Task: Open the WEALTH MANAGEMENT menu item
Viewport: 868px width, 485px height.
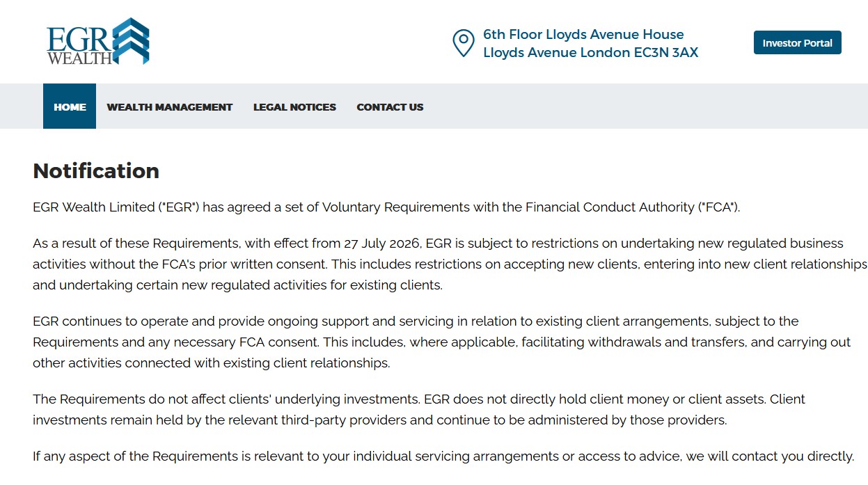Action: pyautogui.click(x=169, y=107)
